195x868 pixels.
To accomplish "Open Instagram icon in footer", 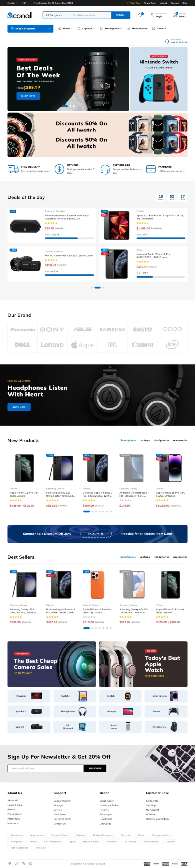I will pos(23,864).
